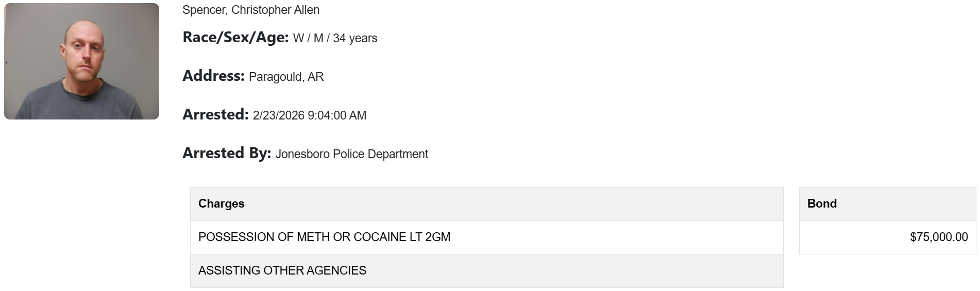Click the "34 years" age text
The image size is (980, 291).
(x=355, y=38)
